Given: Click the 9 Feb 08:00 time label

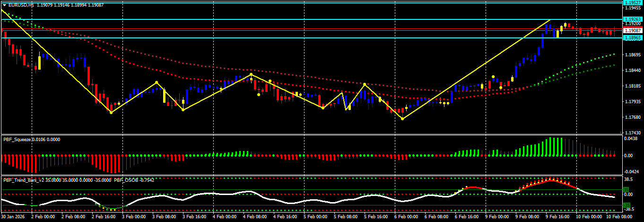Looking at the screenshot, I should tap(527, 216).
